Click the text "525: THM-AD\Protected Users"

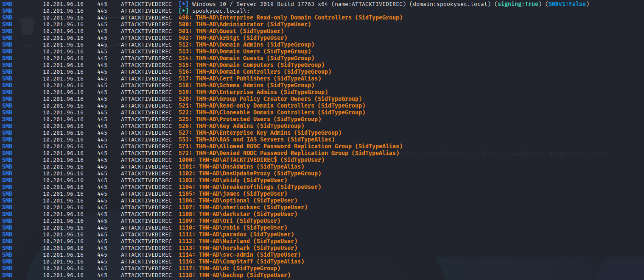click(x=224, y=119)
